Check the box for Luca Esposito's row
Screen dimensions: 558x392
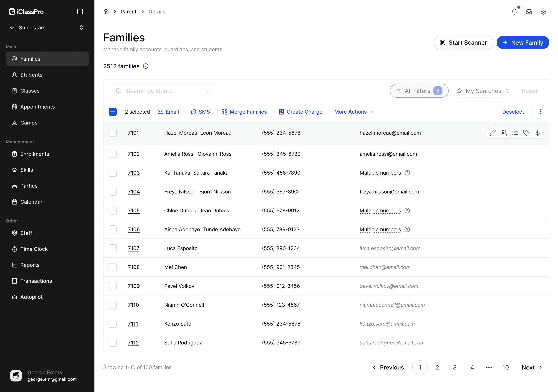tap(112, 248)
